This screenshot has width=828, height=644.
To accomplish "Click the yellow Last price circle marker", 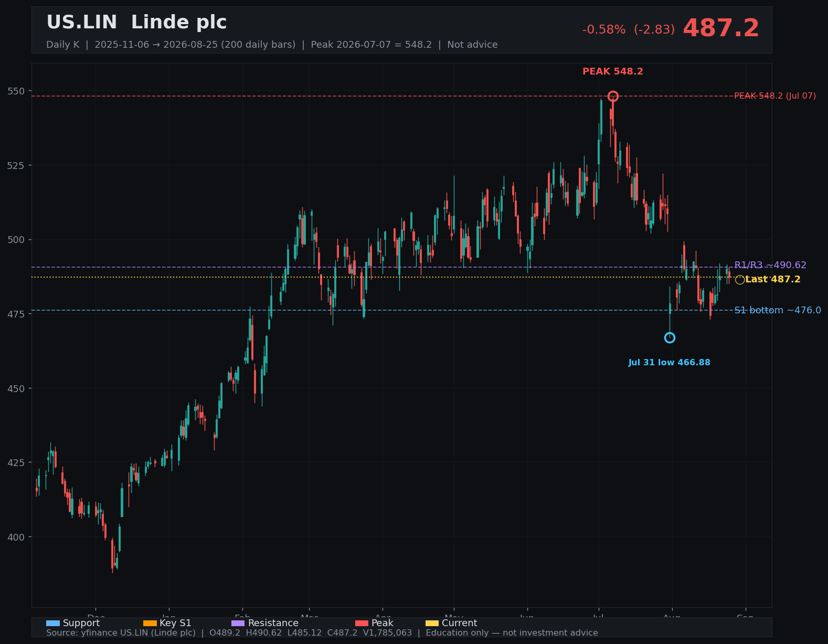I will click(740, 280).
